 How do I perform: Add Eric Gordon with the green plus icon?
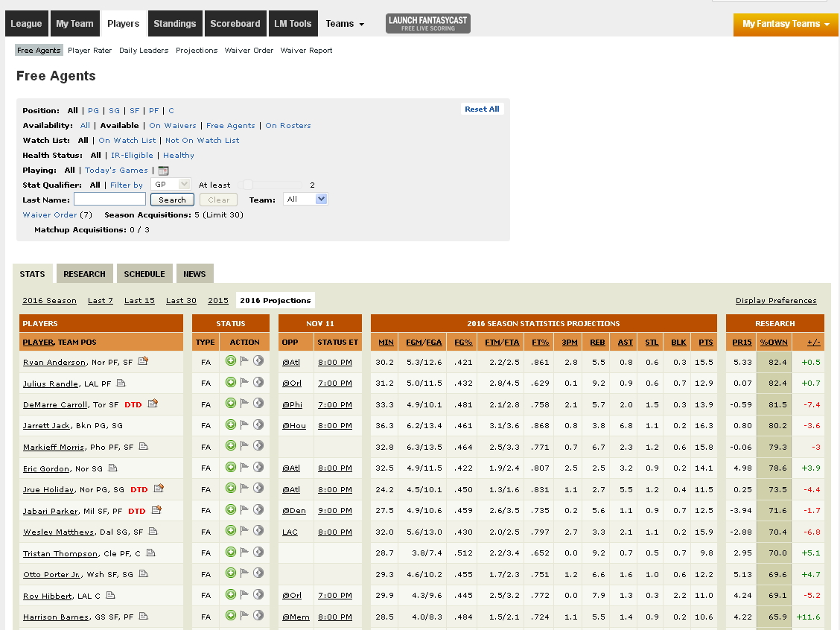click(x=230, y=467)
